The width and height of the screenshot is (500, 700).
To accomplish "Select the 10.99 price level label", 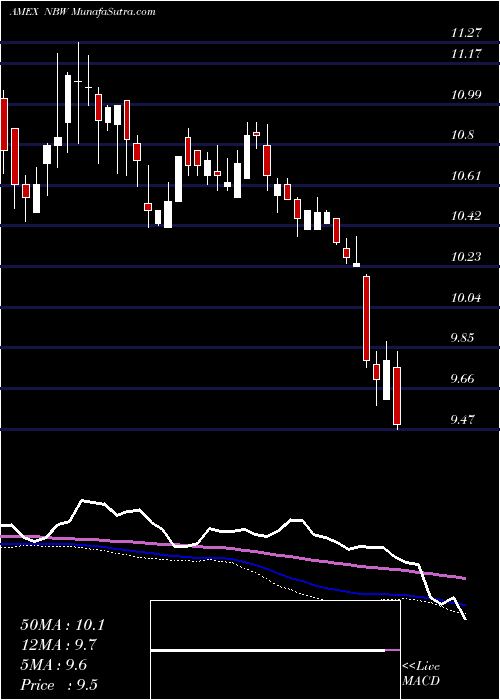I will tap(467, 95).
